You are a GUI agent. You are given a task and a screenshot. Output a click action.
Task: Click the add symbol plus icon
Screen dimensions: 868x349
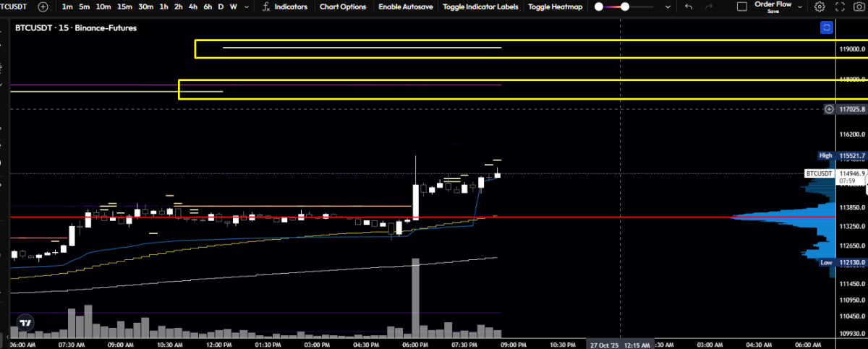(43, 7)
